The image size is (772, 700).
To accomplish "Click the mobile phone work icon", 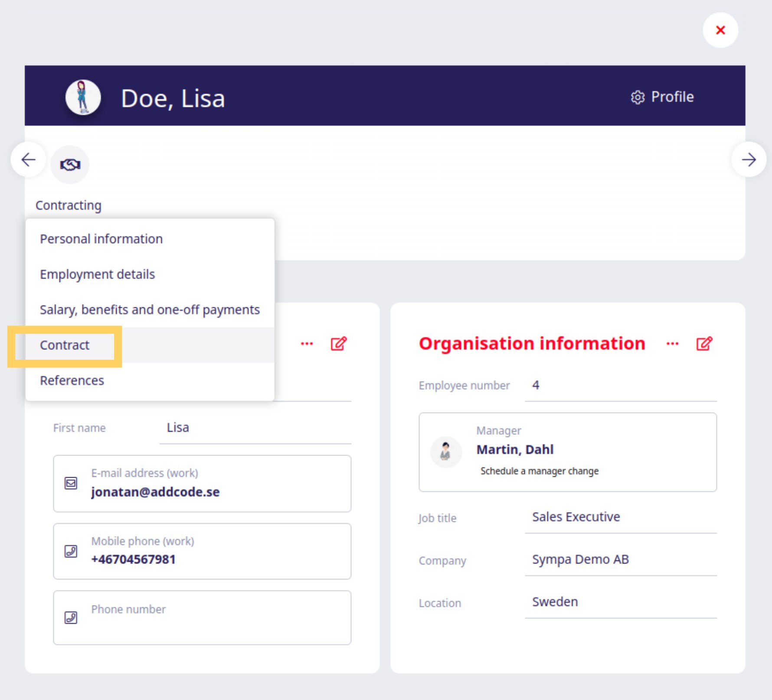I will coord(71,551).
